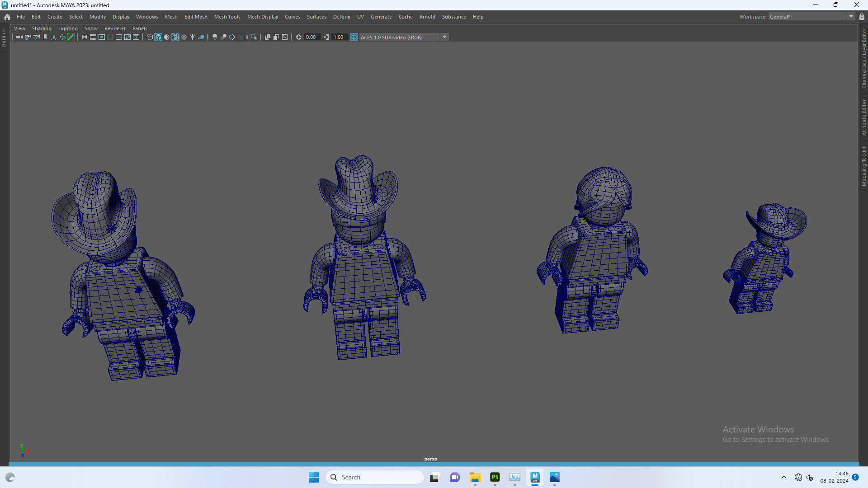Open the Substance menu
The height and width of the screenshot is (488, 868).
[454, 17]
